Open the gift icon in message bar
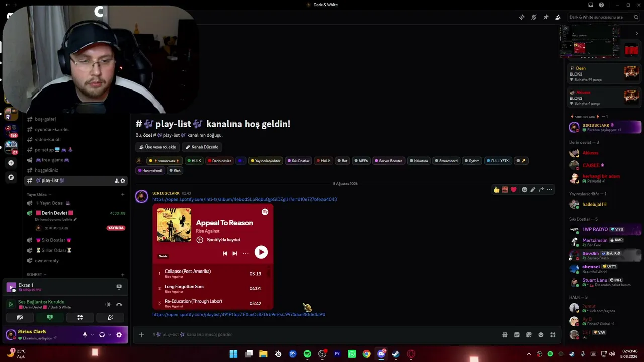The image size is (644, 362). (x=505, y=335)
